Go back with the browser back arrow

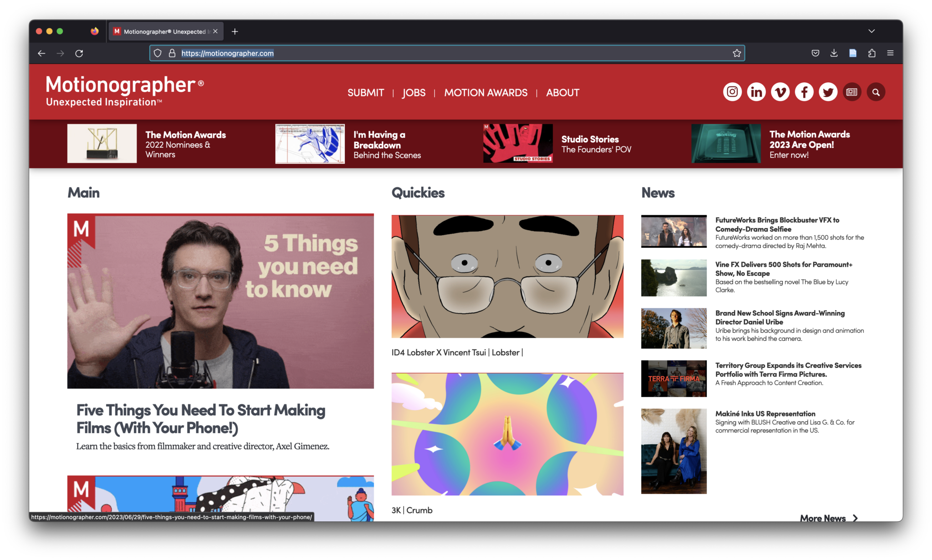[x=41, y=53]
